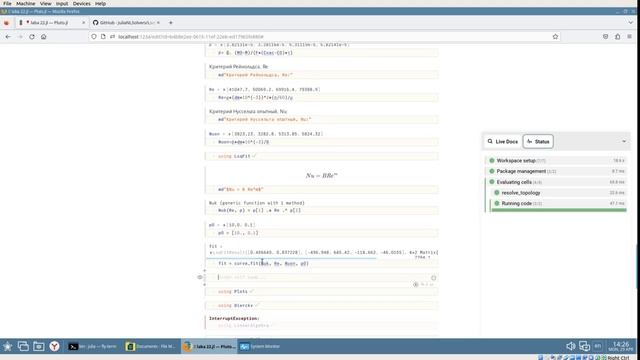Viewport: 640px width, 360px height.
Task: Click into the empty code cell input
Action: [x=322, y=278]
